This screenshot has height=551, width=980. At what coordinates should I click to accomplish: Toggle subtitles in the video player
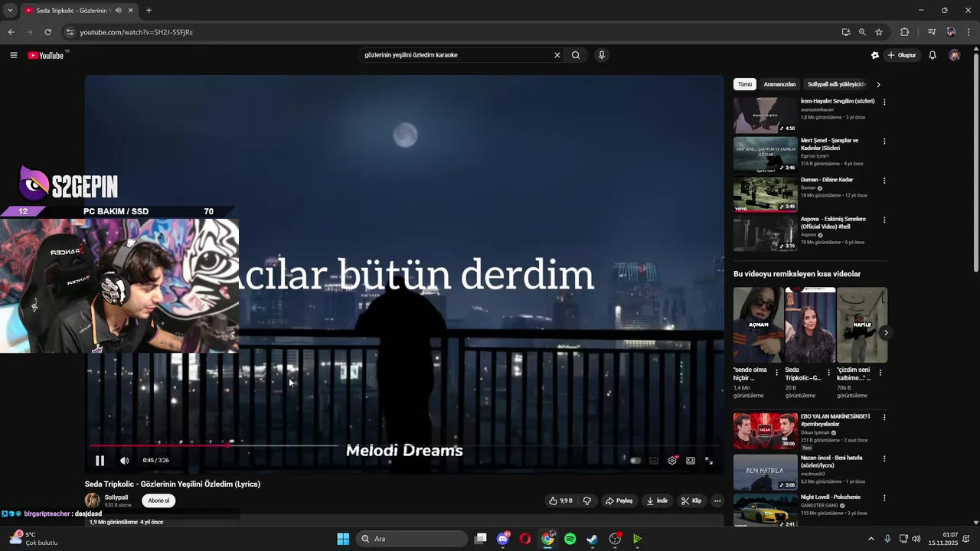click(654, 461)
